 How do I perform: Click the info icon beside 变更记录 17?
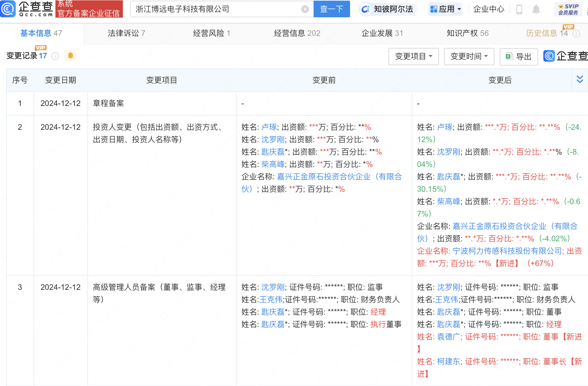pyautogui.click(x=55, y=56)
